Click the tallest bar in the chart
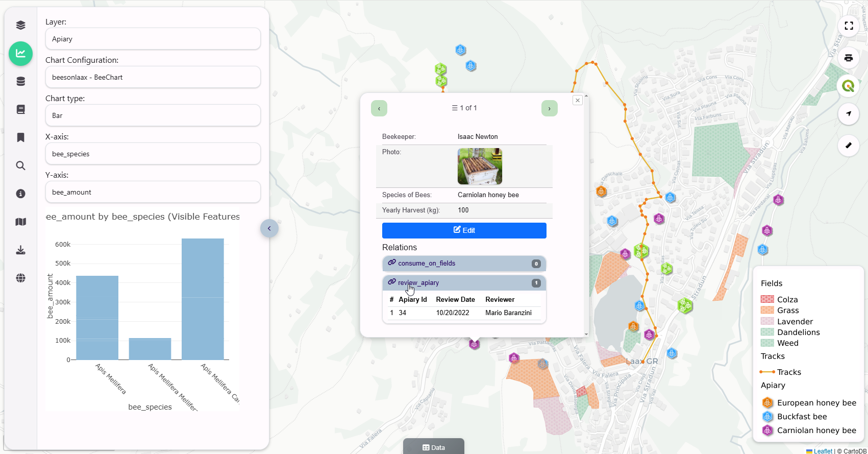This screenshot has height=454, width=868. pos(203,299)
